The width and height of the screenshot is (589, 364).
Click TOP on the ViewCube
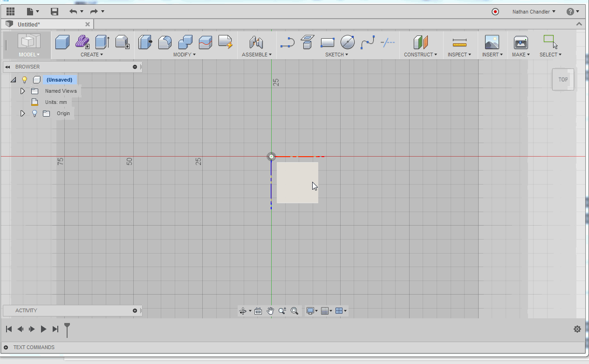563,79
